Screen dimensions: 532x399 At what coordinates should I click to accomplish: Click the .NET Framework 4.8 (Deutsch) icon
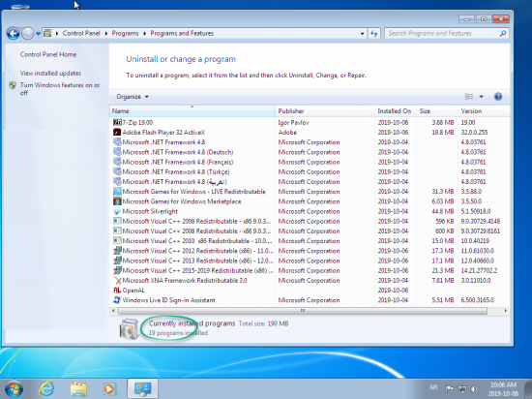(x=117, y=152)
